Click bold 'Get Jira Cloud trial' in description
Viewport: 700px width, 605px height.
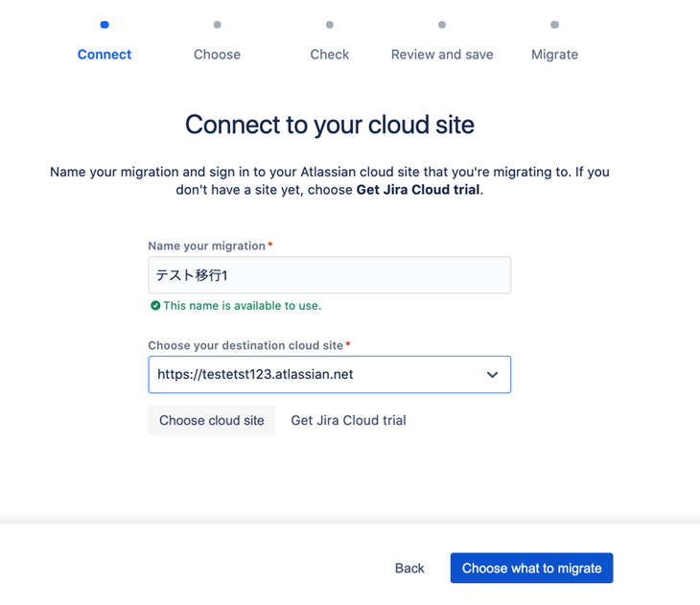coord(419,190)
